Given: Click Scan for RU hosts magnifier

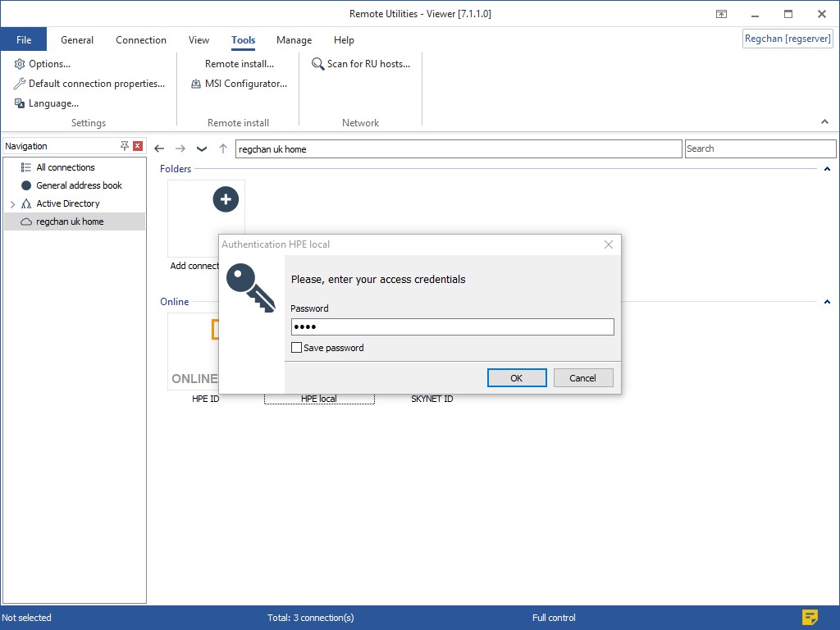Looking at the screenshot, I should (x=318, y=64).
